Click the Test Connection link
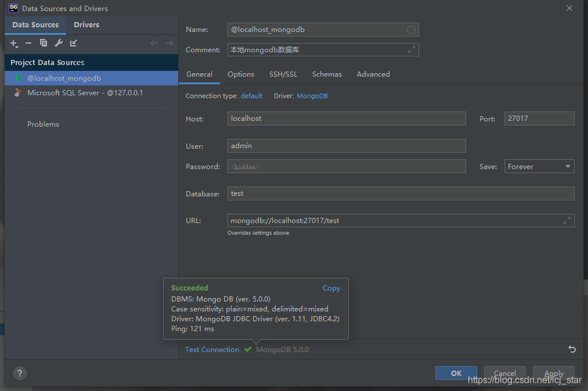The image size is (588, 391). (212, 349)
